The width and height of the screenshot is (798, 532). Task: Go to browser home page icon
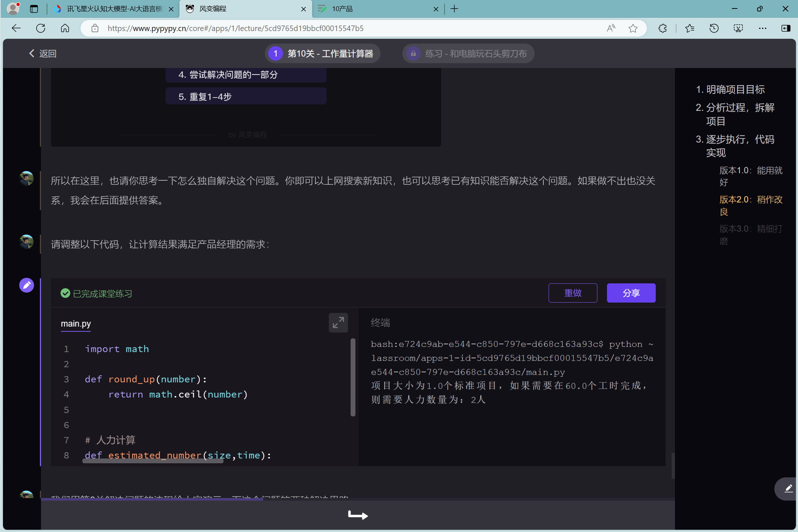click(x=65, y=28)
